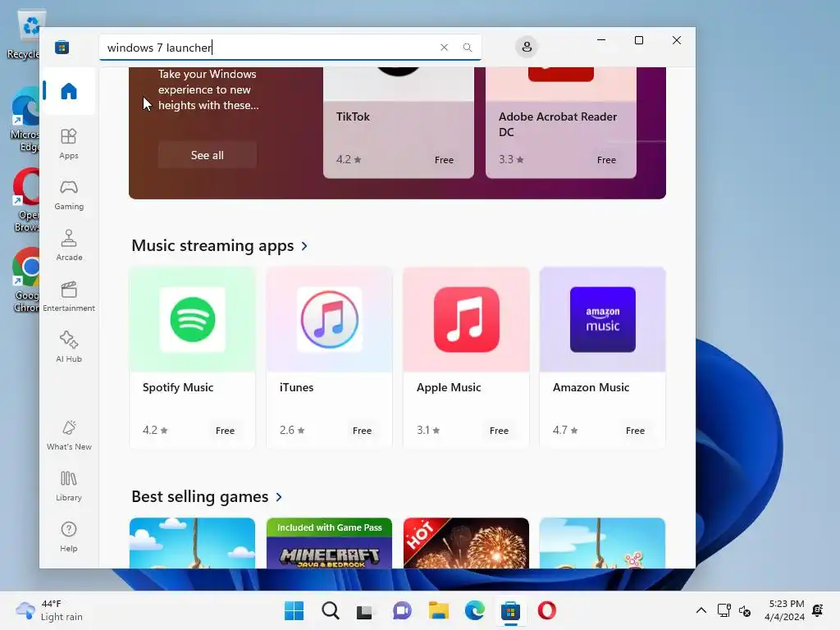Screen dimensions: 840x630
Task: Show hidden system tray icons
Action: 701,610
